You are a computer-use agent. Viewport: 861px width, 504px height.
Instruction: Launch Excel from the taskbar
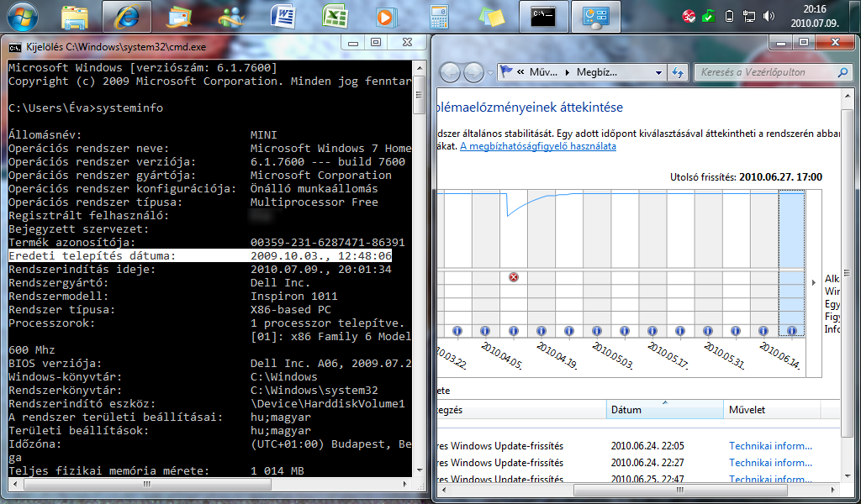pyautogui.click(x=335, y=16)
